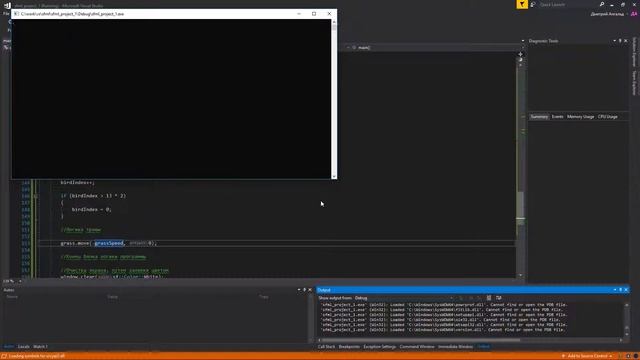Click into the Quick Launch search box
Screen dimensions: 640x360
(567, 4)
